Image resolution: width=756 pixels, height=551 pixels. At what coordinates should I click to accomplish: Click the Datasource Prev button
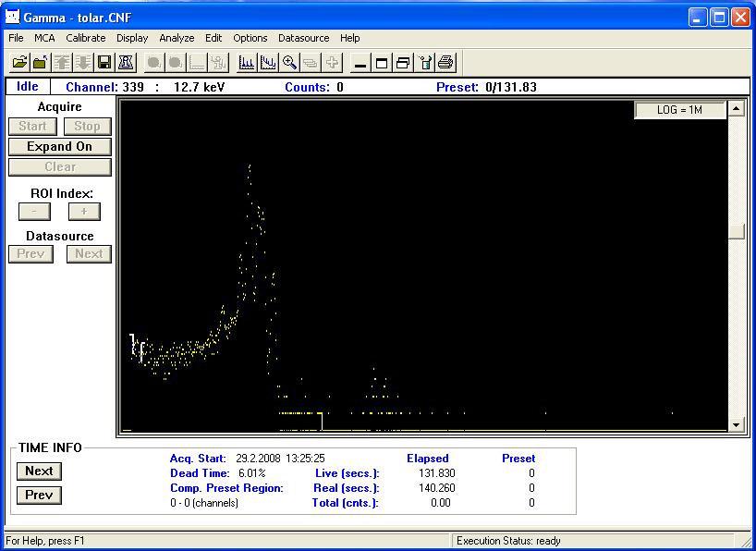coord(30,254)
